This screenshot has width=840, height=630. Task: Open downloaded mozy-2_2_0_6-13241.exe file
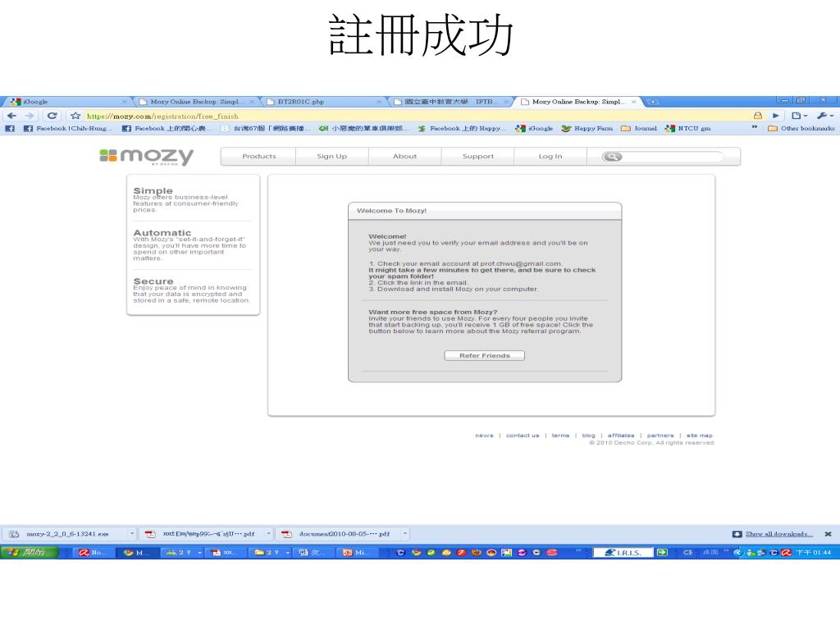[x=66, y=534]
